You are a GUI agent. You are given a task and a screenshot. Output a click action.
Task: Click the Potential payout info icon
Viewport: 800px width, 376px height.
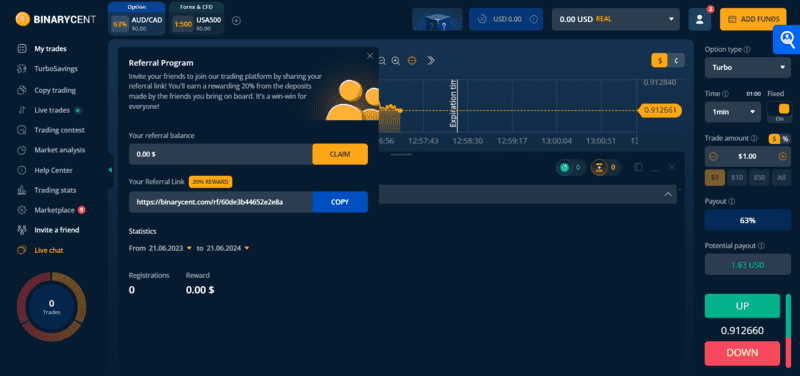pos(761,246)
